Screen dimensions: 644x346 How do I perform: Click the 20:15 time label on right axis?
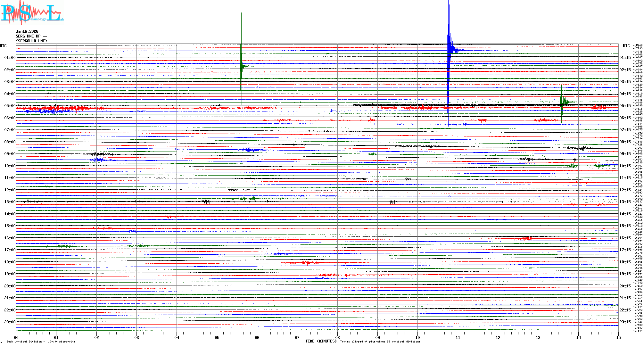pos(625,286)
